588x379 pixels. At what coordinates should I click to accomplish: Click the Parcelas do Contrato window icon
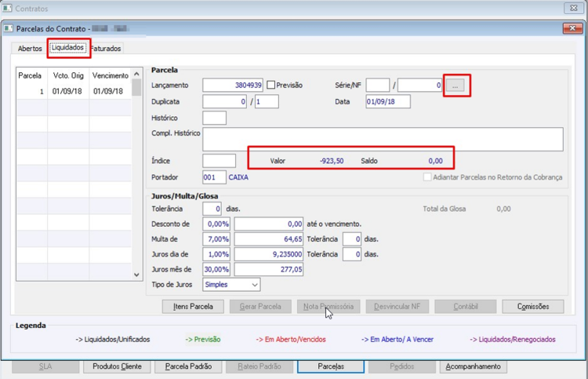pyautogui.click(x=9, y=28)
